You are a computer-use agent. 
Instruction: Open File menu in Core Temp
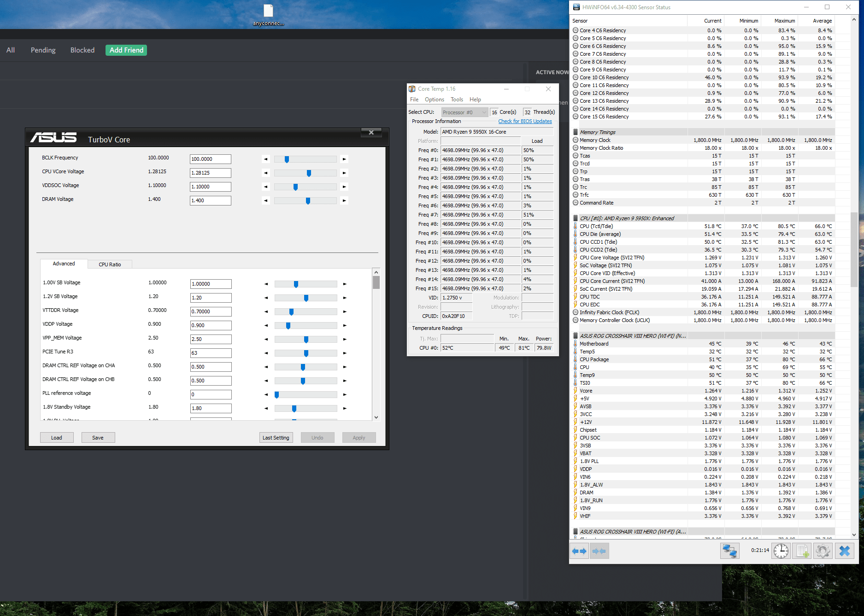pos(414,100)
